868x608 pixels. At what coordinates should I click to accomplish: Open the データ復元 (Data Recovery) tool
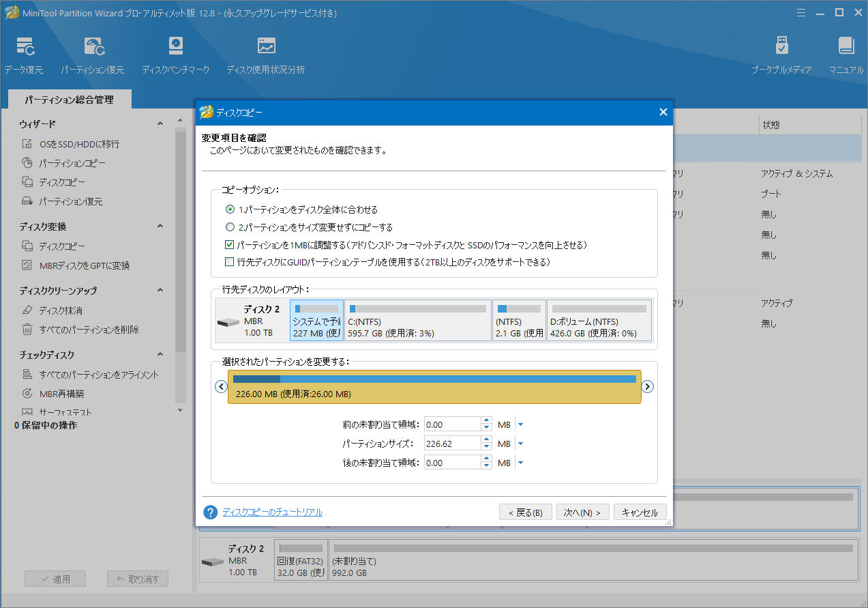[25, 53]
